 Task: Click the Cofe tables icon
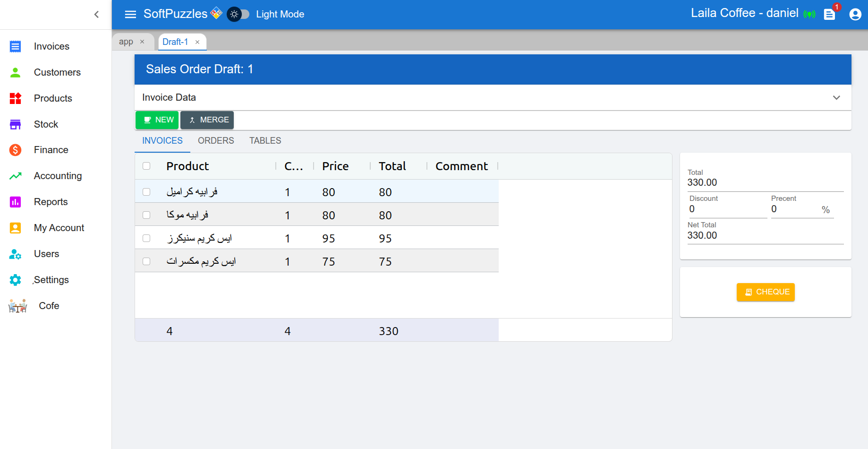[x=17, y=306]
